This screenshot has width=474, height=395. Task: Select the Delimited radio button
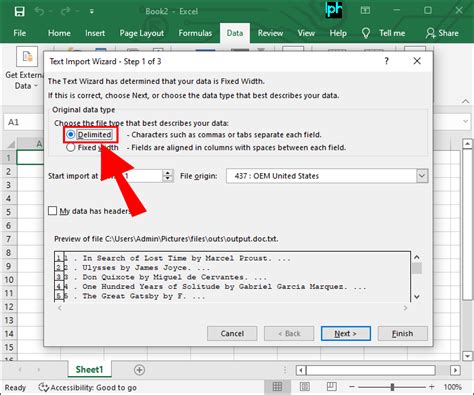click(x=70, y=135)
